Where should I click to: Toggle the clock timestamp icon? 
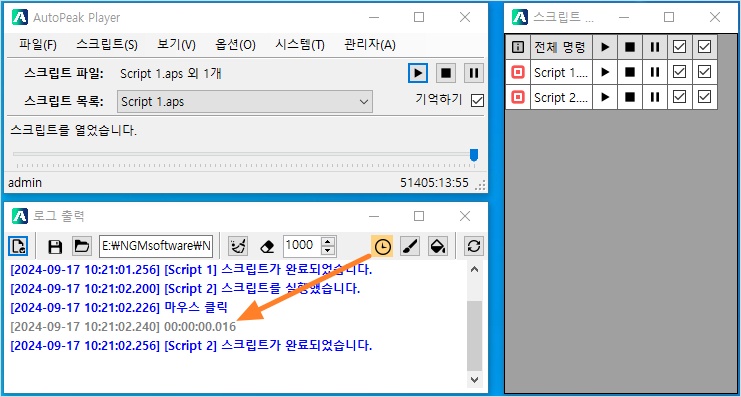(x=382, y=246)
